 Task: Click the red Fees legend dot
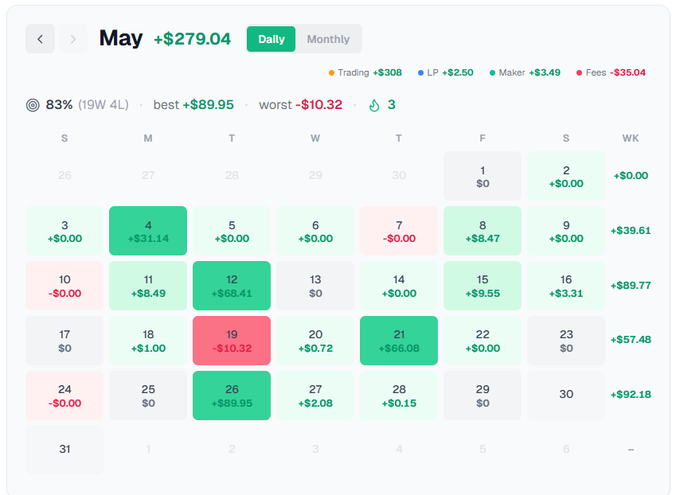(x=579, y=73)
